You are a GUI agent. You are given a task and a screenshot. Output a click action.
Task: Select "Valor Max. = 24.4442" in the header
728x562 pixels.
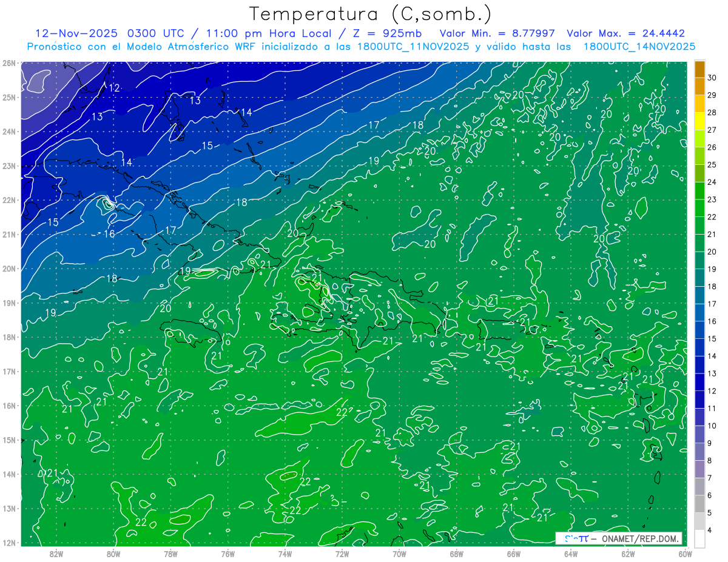[625, 33]
